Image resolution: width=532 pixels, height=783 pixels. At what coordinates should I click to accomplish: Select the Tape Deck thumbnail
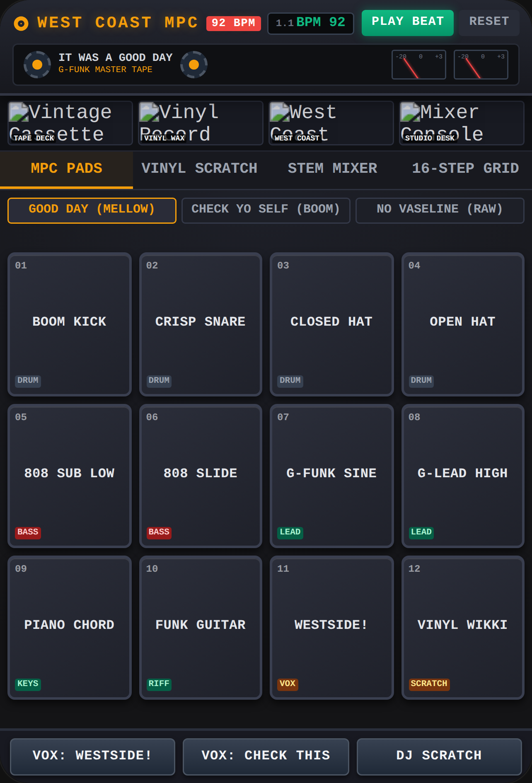[x=70, y=123]
